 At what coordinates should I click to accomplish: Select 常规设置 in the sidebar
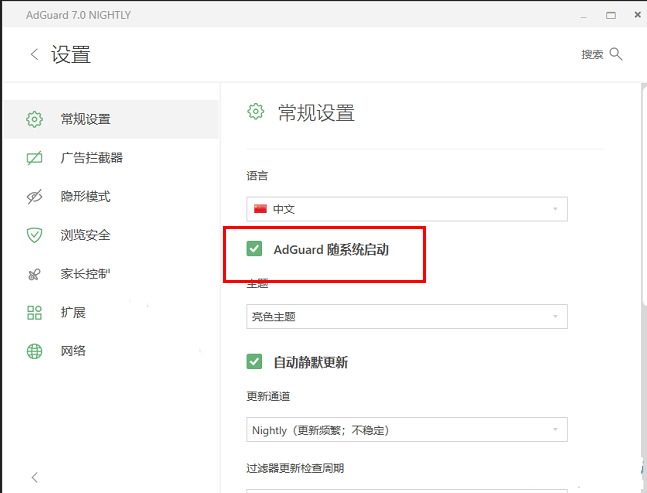click(x=111, y=119)
